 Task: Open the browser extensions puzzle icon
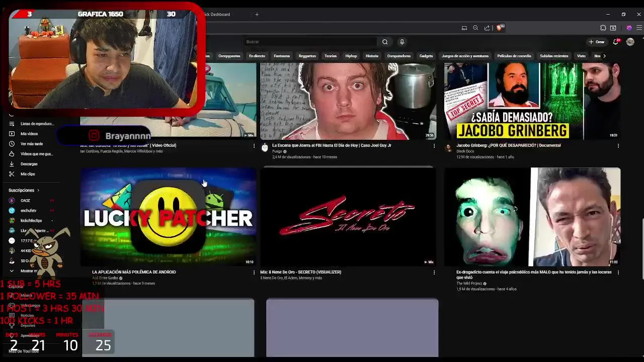pos(603,28)
